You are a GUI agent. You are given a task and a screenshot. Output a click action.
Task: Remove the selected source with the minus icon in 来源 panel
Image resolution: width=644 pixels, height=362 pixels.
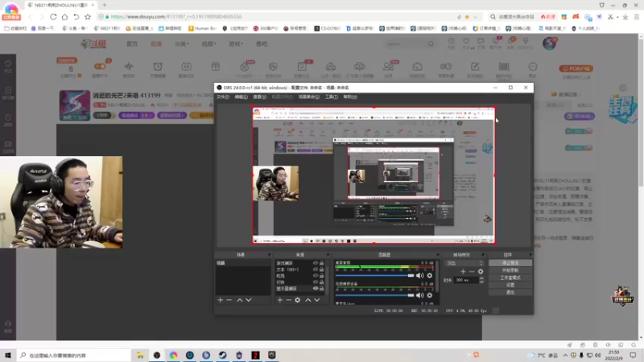tap(288, 300)
